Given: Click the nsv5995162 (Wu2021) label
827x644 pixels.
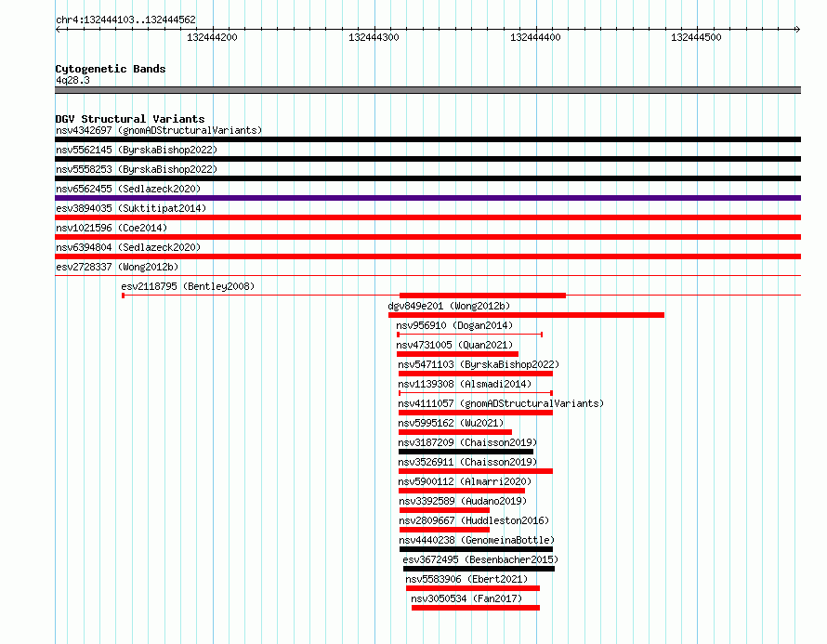Looking at the screenshot, I should tap(451, 423).
